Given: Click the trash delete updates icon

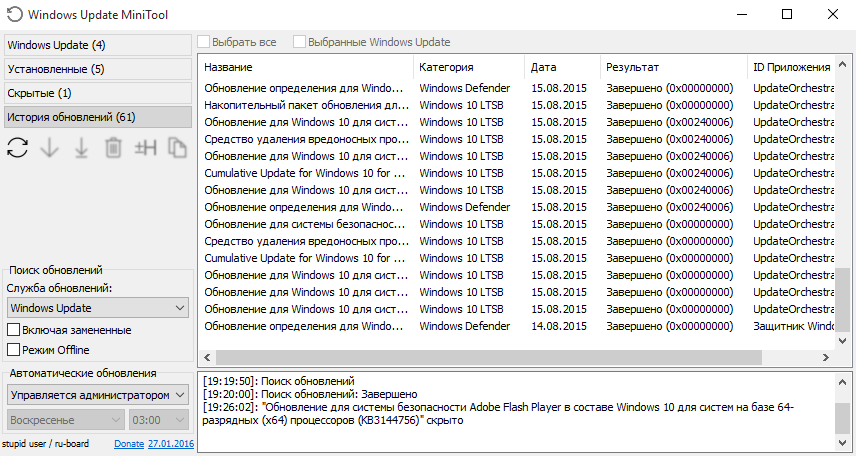Looking at the screenshot, I should click(x=113, y=148).
